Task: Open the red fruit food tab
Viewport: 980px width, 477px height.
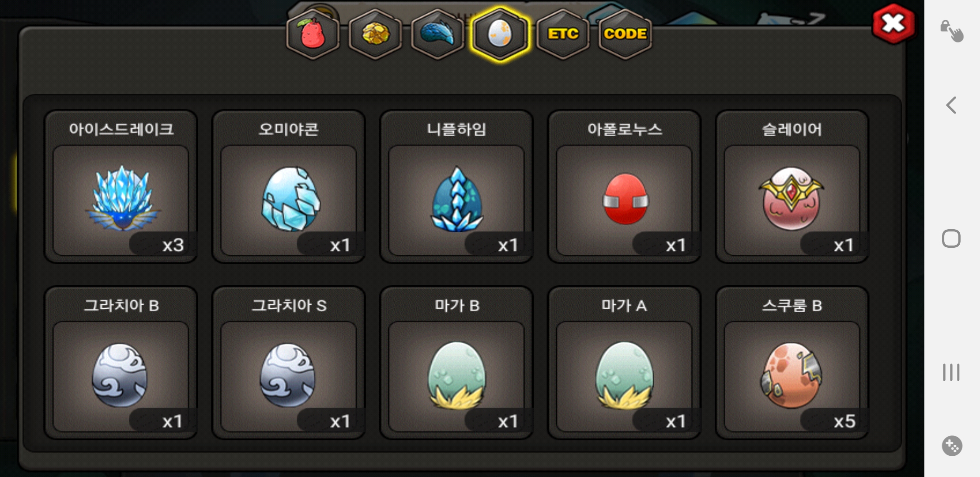Action: 313,34
